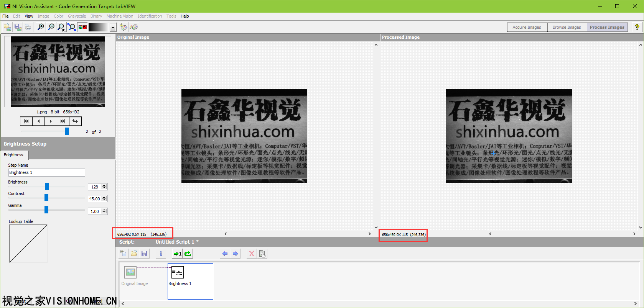Click the new palette star icon
This screenshot has width=644, height=308.
pyautogui.click(x=124, y=27)
